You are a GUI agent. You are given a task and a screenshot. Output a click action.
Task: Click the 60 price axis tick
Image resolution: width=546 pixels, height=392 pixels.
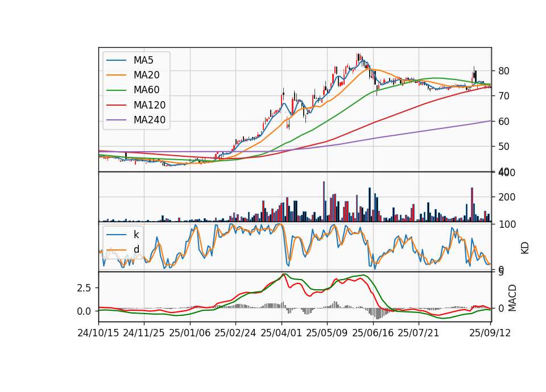pos(504,122)
